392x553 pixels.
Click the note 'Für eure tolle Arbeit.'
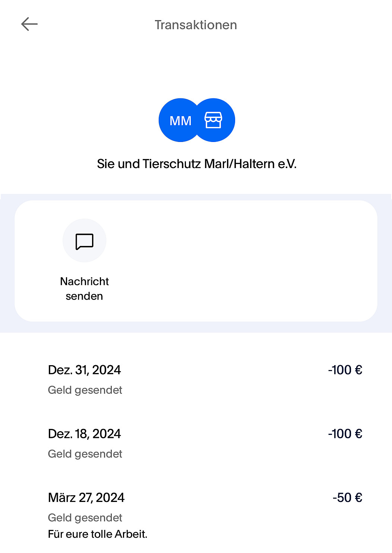click(x=98, y=534)
